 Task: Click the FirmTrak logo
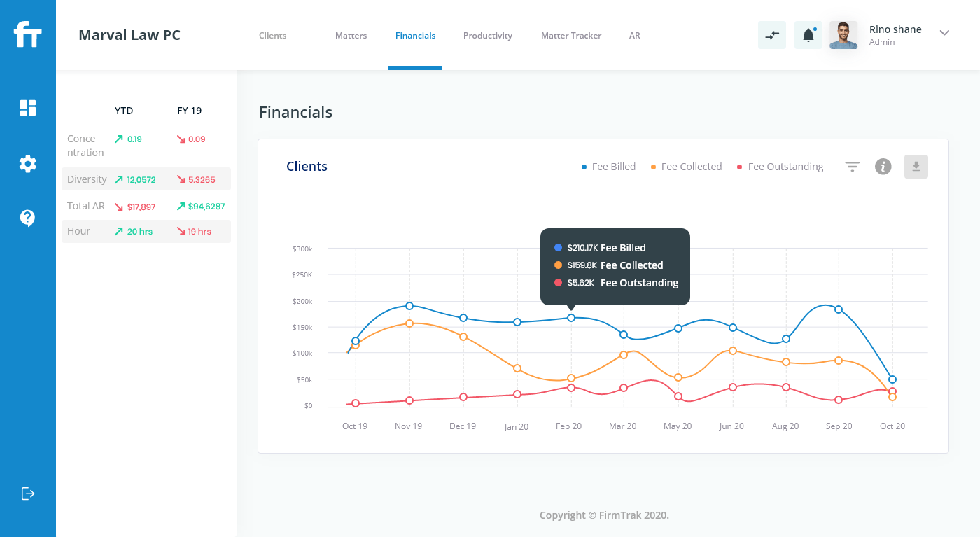pos(27,34)
